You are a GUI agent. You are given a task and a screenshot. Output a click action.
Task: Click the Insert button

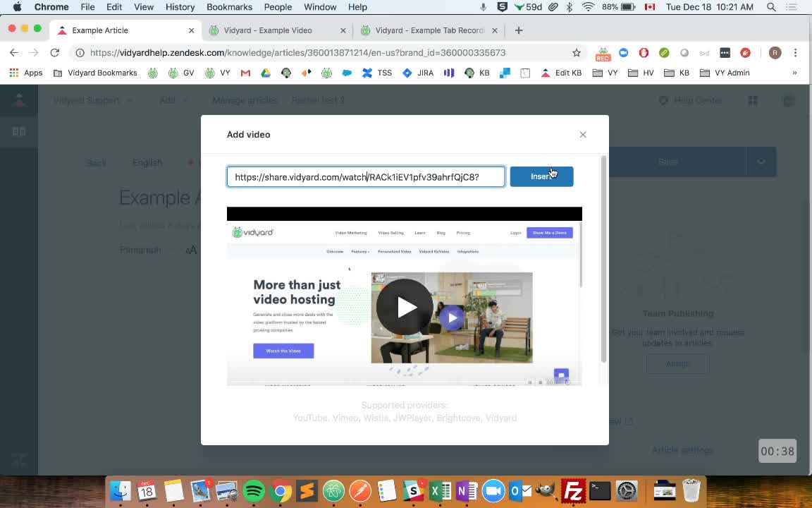pos(541,176)
